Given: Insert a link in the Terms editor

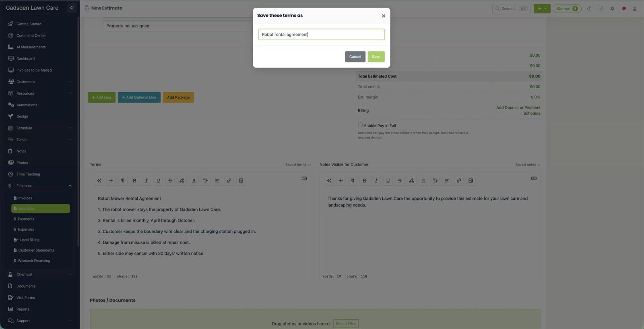Looking at the screenshot, I should click(x=229, y=181).
